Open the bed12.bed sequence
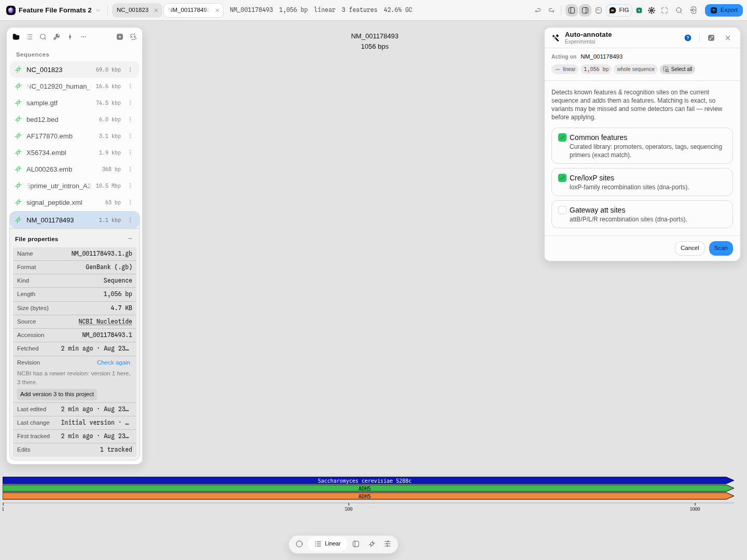 tap(75, 119)
